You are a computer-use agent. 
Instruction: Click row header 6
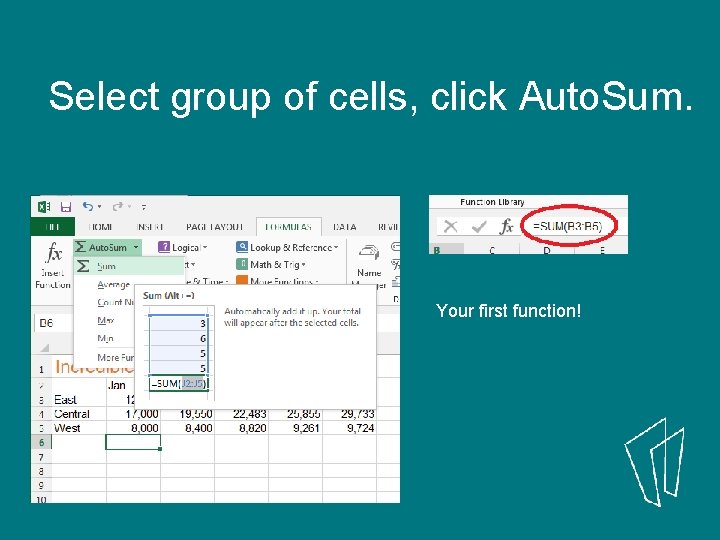coord(41,442)
